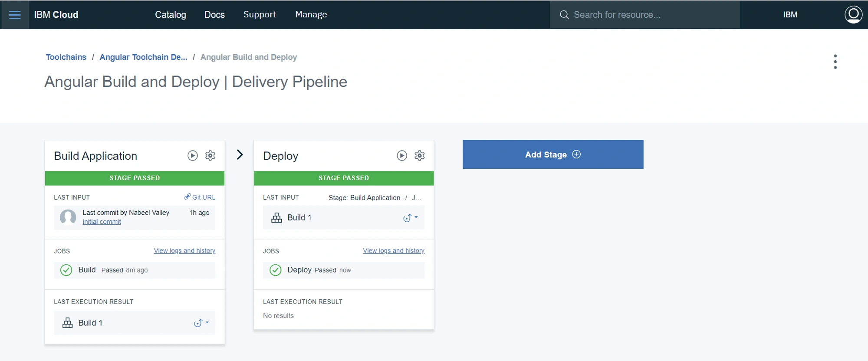
Task: Click Deploy STAGE PASSED banner
Action: tap(344, 178)
